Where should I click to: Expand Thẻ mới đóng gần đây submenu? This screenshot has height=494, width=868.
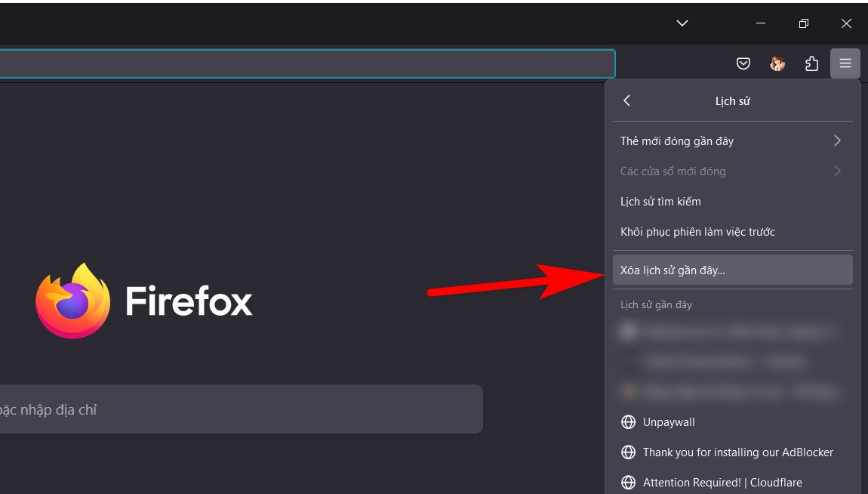(732, 141)
